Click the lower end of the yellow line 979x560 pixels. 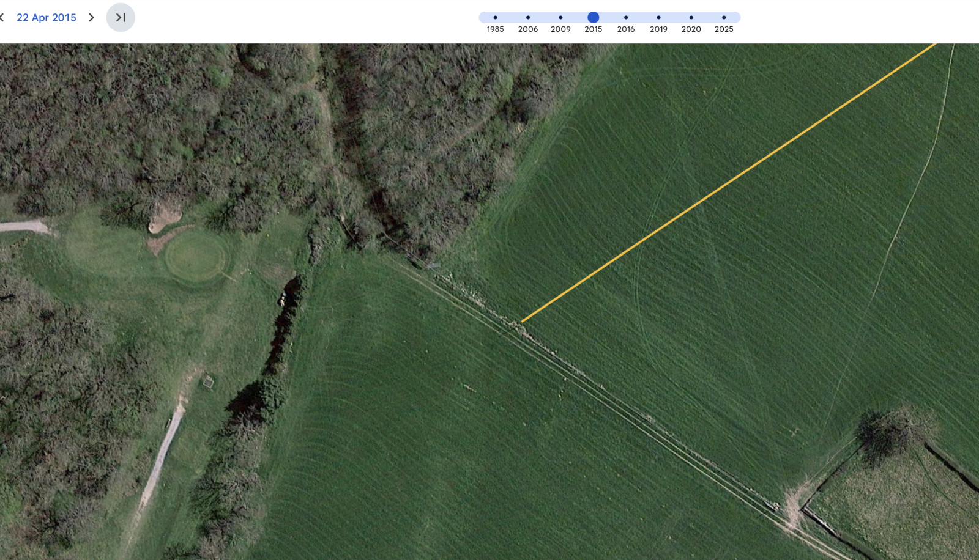pos(523,321)
